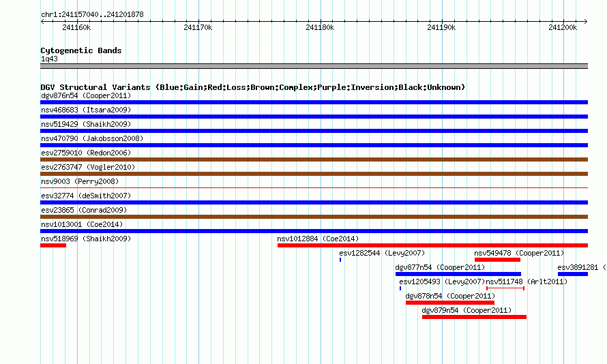The height and width of the screenshot is (364, 607).
Task: Click the 241190k ruler label
Action: [441, 27]
